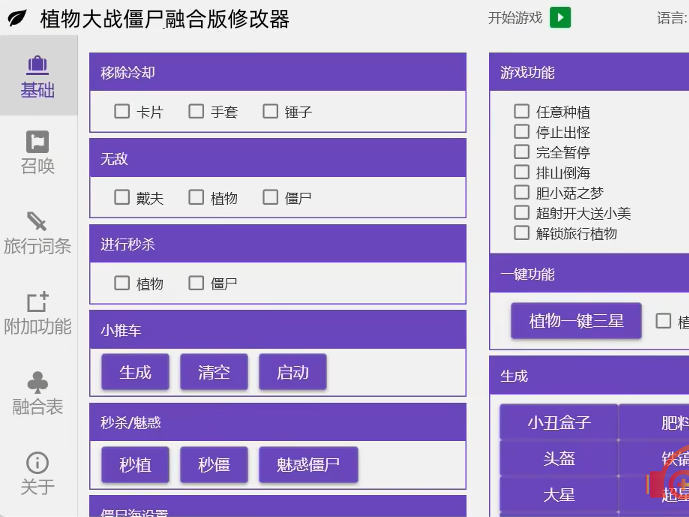689x517 pixels.
Task: Click the leaf logo icon in title bar
Action: click(x=18, y=19)
